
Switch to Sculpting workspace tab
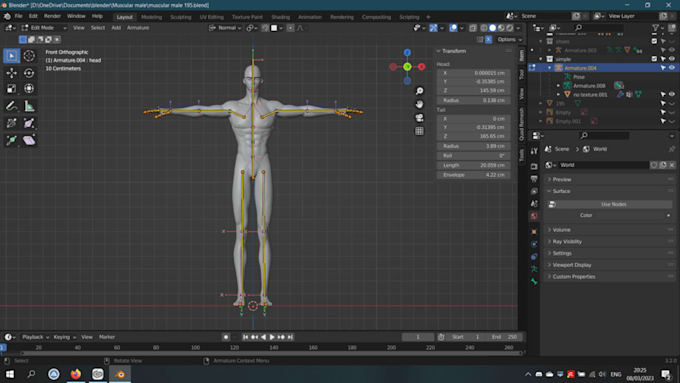[180, 17]
